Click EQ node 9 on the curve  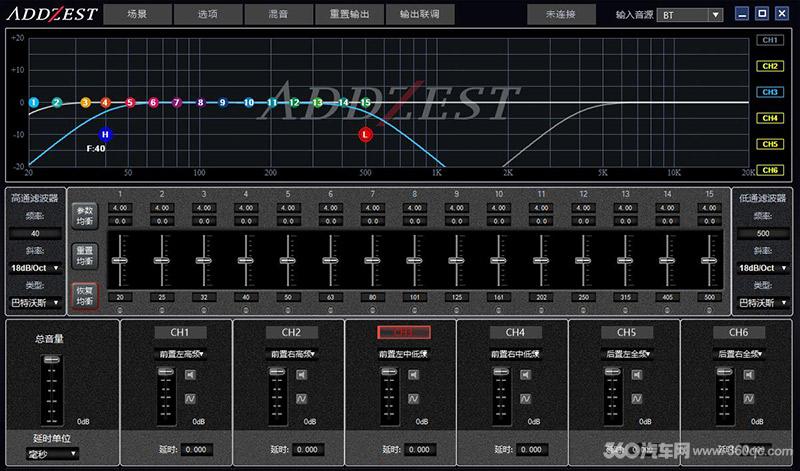pos(222,103)
